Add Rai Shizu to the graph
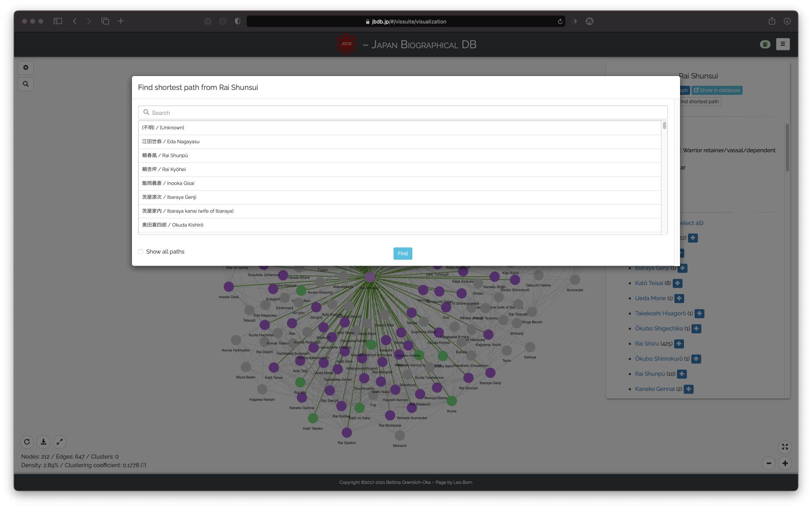 point(679,344)
